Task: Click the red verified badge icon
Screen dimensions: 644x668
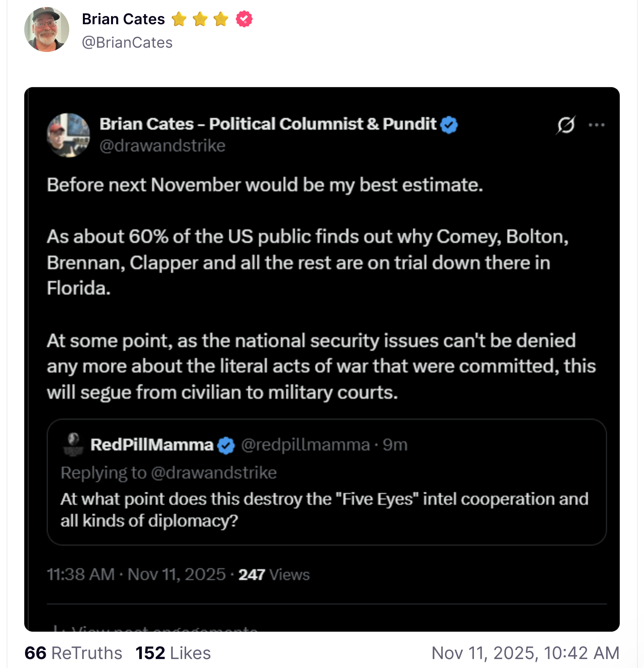Action: tap(244, 19)
